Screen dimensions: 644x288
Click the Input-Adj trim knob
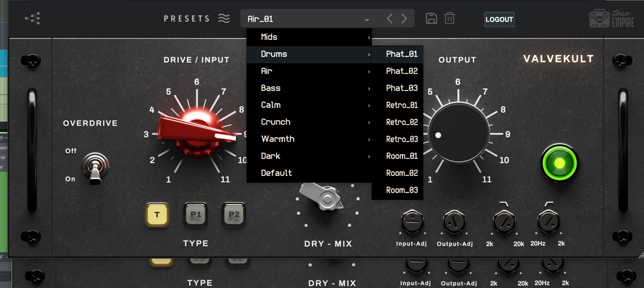pyautogui.click(x=413, y=222)
